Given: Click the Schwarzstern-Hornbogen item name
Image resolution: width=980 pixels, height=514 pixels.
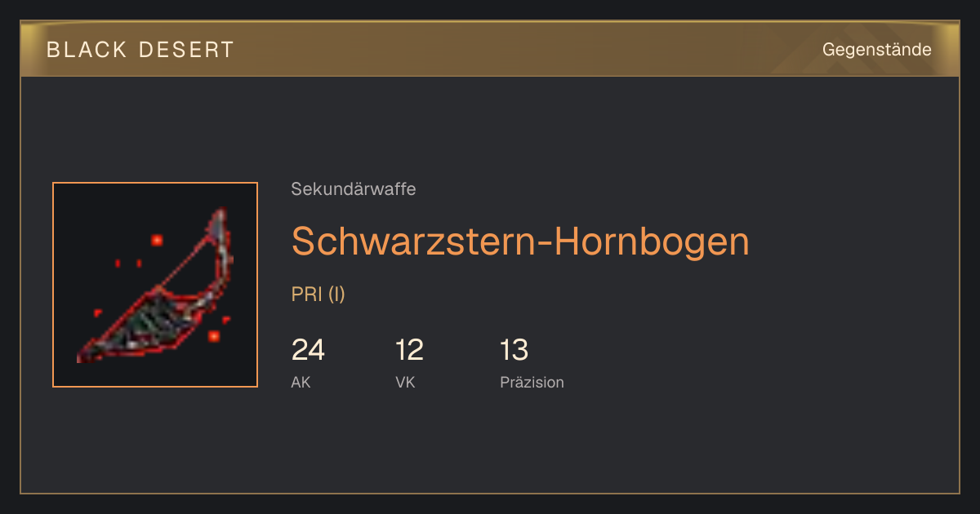Looking at the screenshot, I should click(x=520, y=241).
